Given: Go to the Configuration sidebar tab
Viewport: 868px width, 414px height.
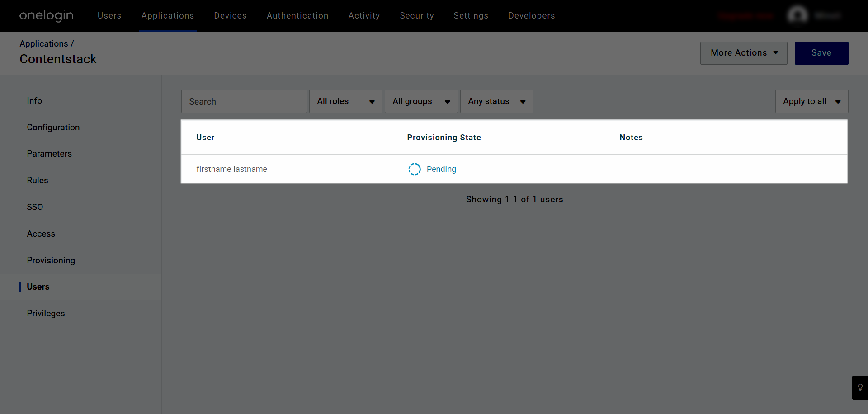Looking at the screenshot, I should pyautogui.click(x=53, y=128).
